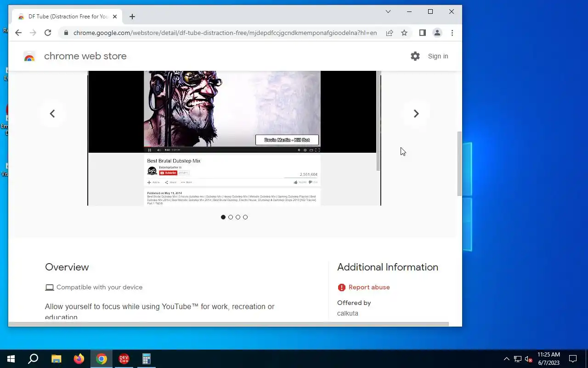Click the extension screenshot preview image
Image resolution: width=588 pixels, height=368 pixels.
[234, 138]
